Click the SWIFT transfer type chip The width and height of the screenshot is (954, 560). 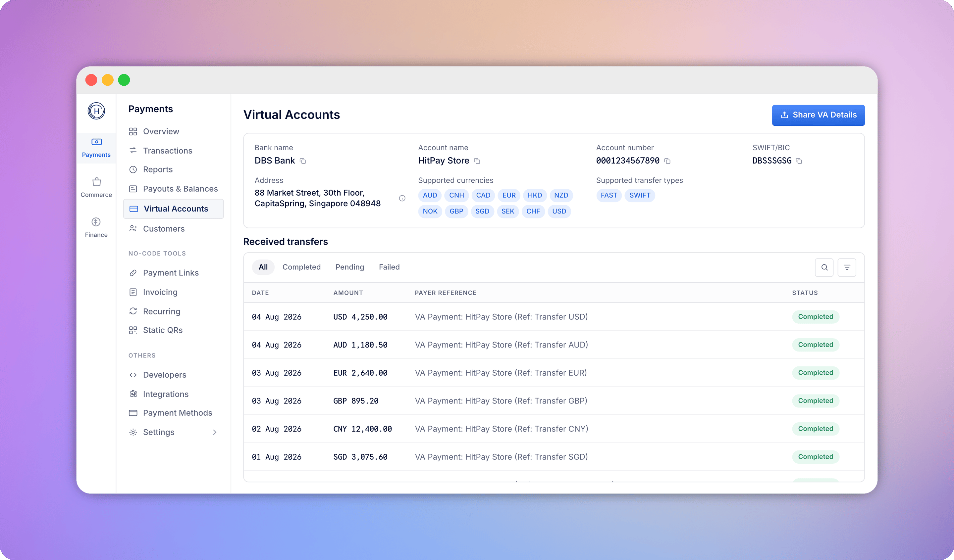pos(640,195)
